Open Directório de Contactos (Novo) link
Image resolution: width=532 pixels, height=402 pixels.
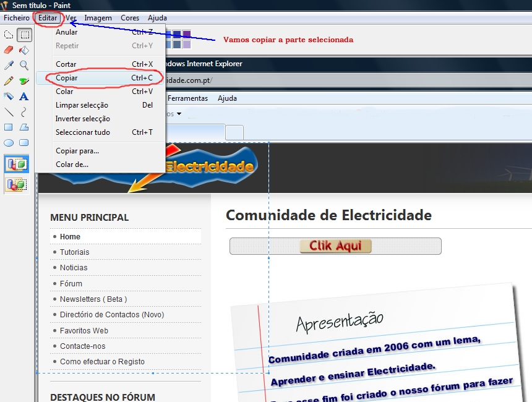point(112,315)
